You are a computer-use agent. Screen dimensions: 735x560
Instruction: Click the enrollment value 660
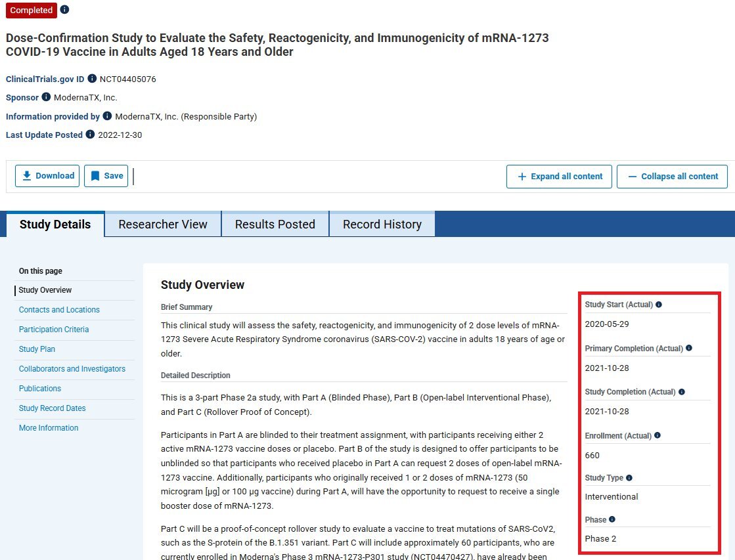click(592, 455)
